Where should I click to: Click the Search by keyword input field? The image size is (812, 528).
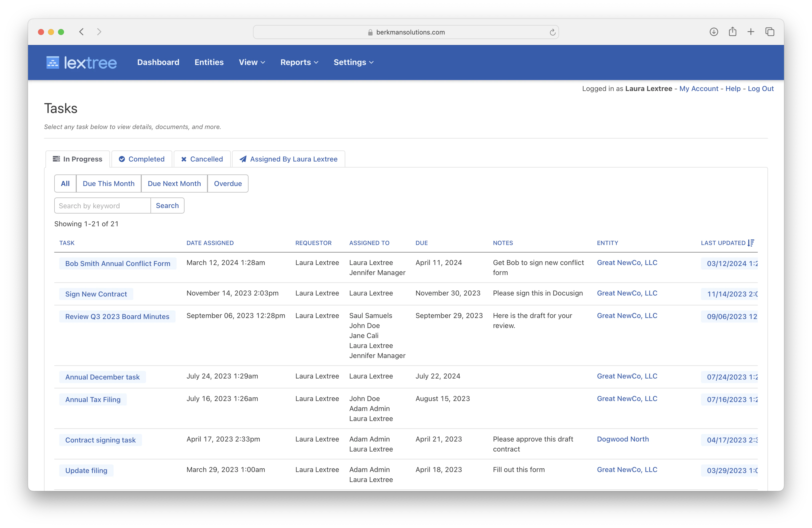tap(102, 205)
